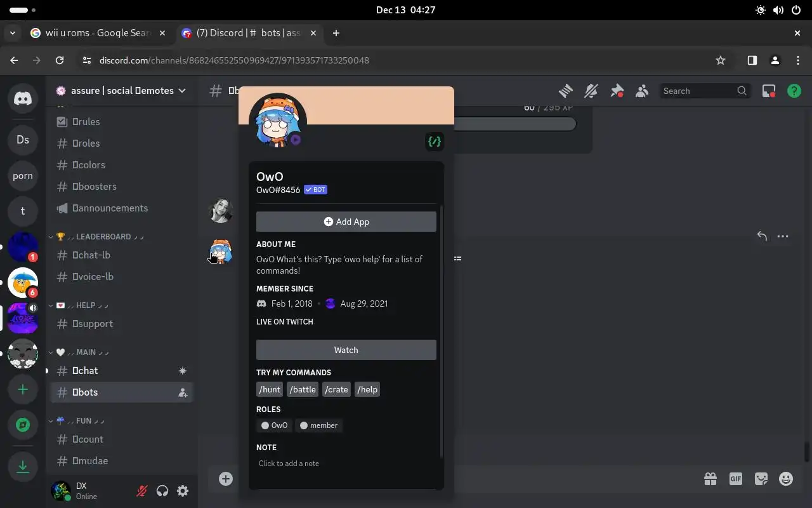
Task: Open the blue server with 1 notification
Action: [23, 247]
